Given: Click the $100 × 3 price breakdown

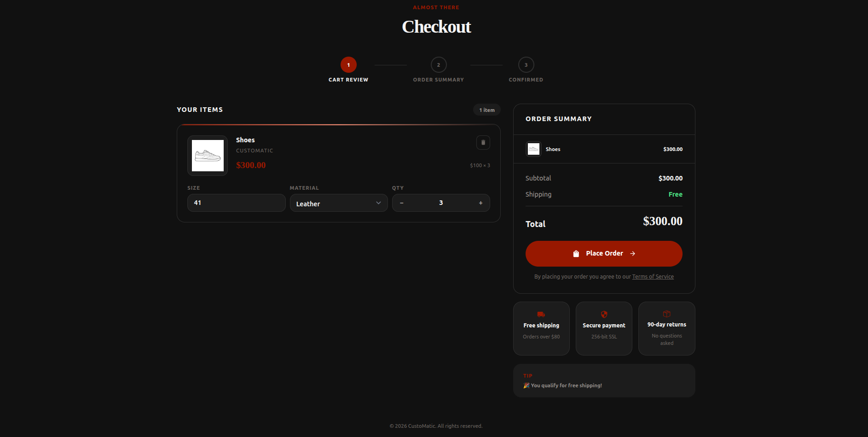Looking at the screenshot, I should tap(480, 165).
